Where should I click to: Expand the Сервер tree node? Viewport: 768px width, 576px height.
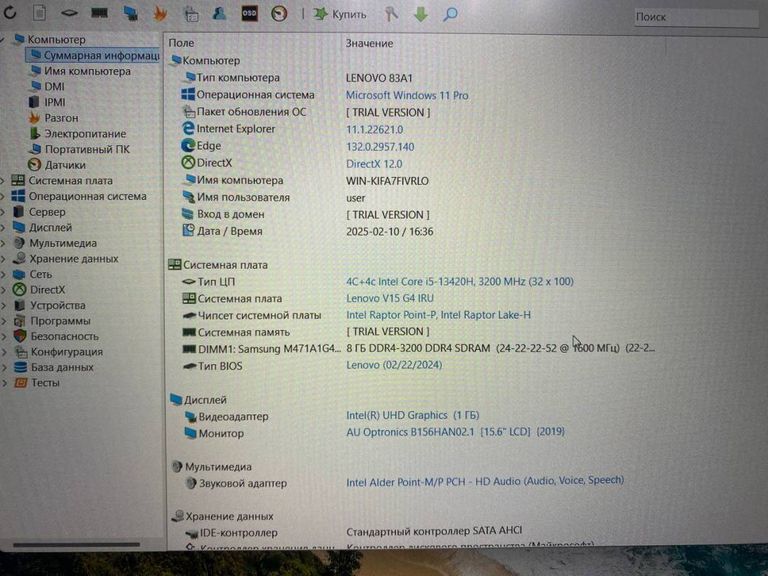coord(3,212)
